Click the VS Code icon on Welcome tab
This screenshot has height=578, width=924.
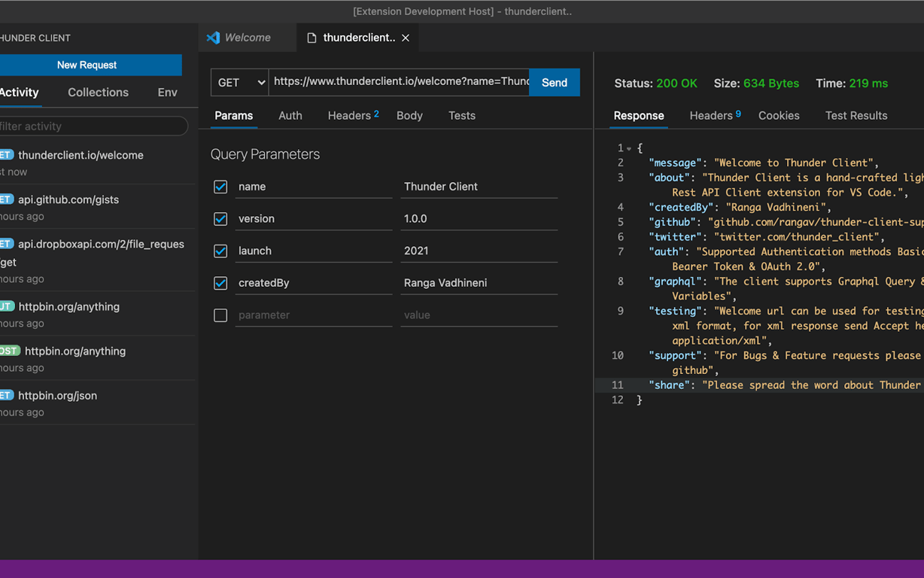[x=213, y=38]
